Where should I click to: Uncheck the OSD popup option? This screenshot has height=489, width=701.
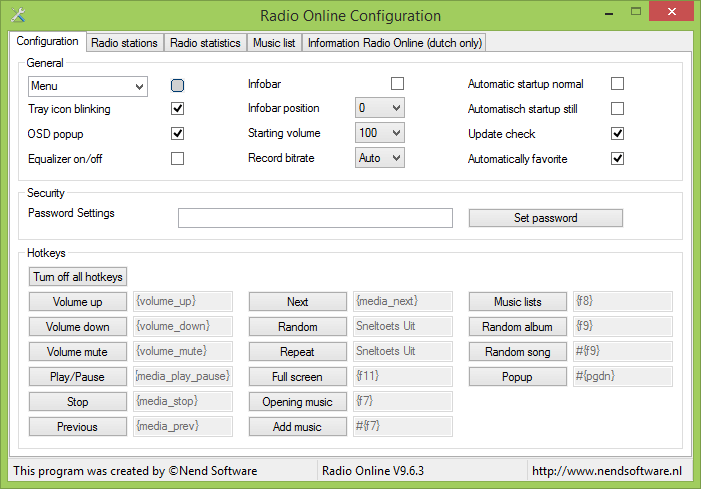point(177,134)
